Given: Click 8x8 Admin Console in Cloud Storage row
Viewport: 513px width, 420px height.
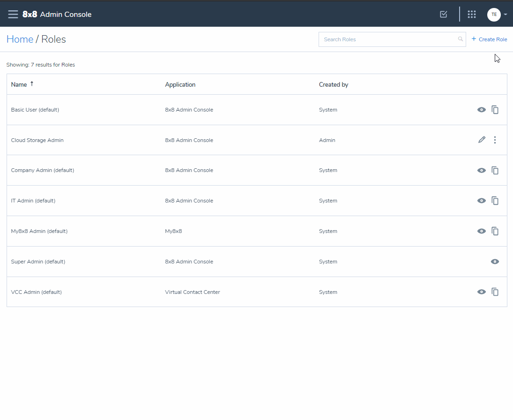Looking at the screenshot, I should pos(189,140).
